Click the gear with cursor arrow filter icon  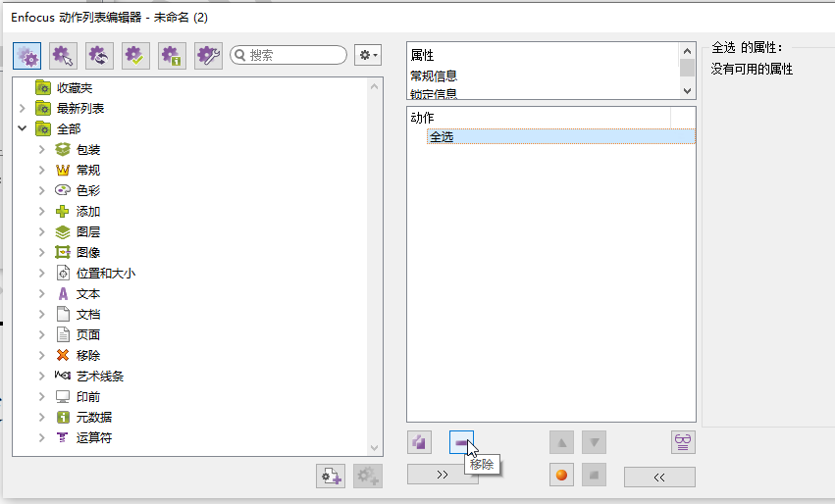click(x=64, y=56)
